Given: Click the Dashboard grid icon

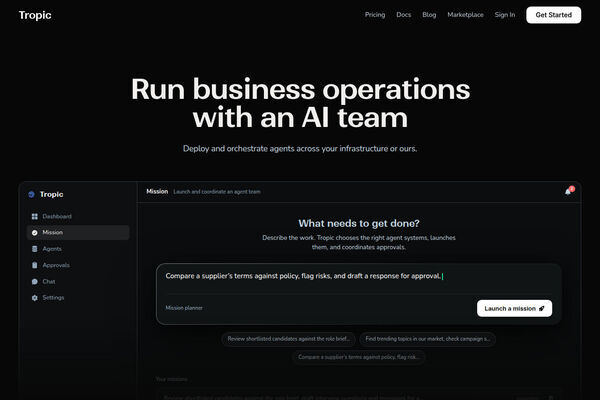Looking at the screenshot, I should tap(34, 217).
